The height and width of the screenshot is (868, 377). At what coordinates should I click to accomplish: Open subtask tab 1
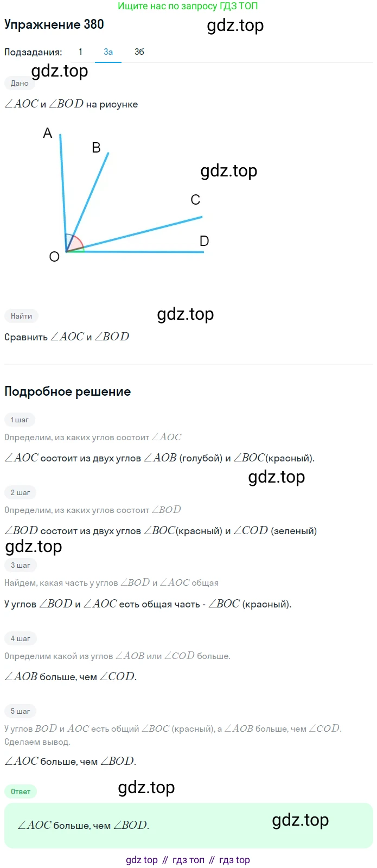click(x=80, y=52)
